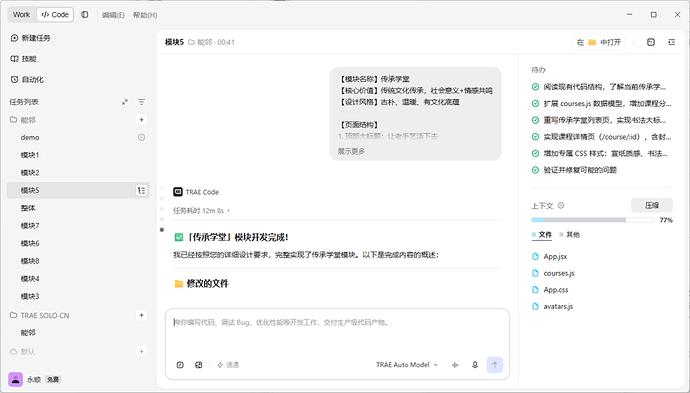Click the task list filter icon
Screen dimensions: 690x393
click(141, 102)
